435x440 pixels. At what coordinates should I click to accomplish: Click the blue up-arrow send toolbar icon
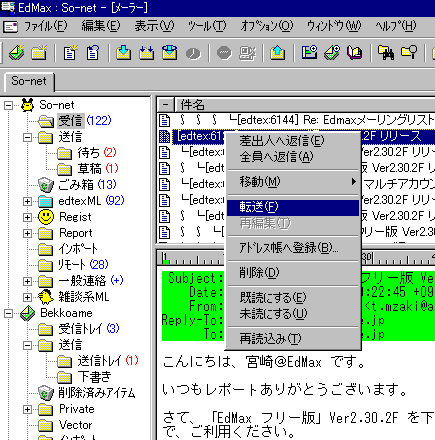click(278, 53)
